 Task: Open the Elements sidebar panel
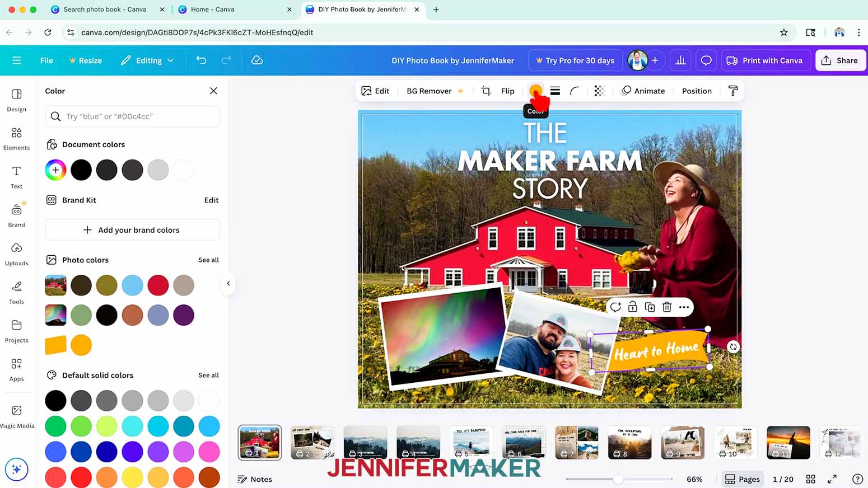pos(16,139)
